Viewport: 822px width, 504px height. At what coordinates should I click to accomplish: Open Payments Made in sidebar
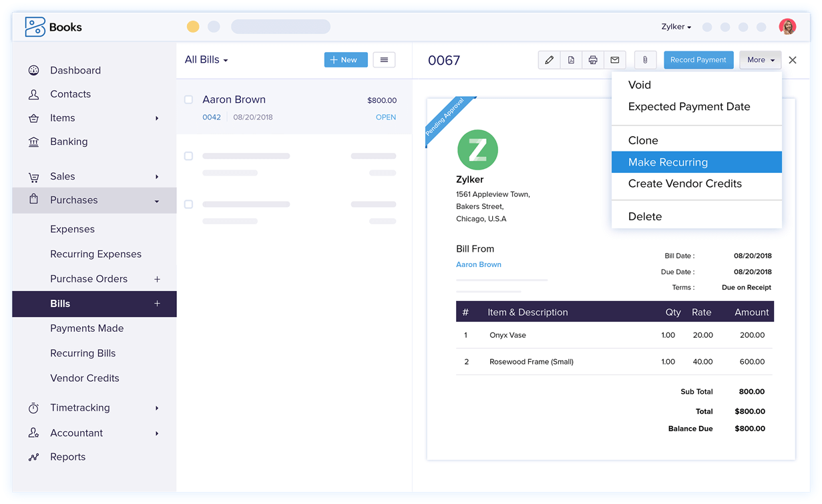(87, 328)
